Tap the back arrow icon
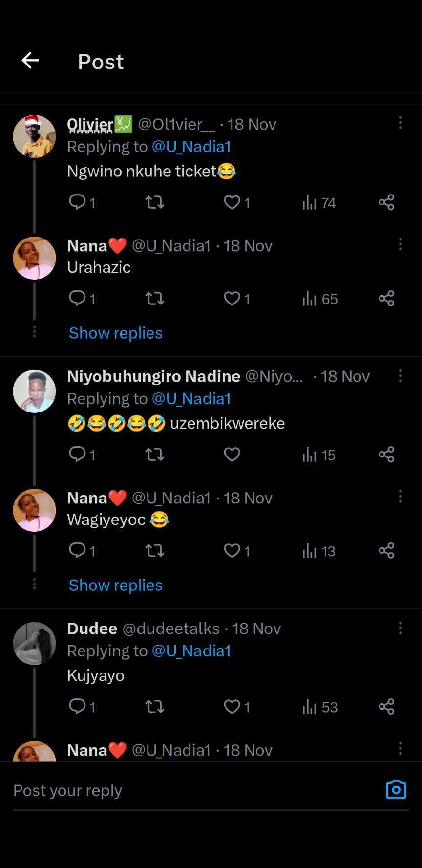The height and width of the screenshot is (868, 422). 30,61
